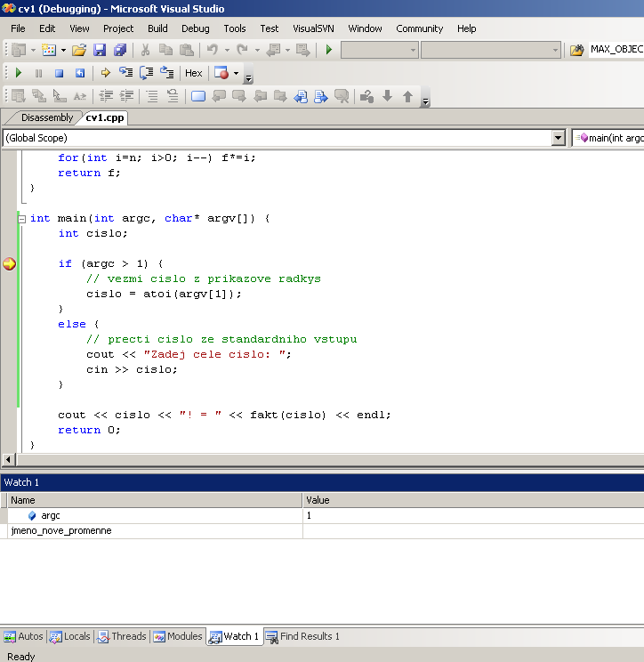Click the breakpoint marker beside if statement
The height and width of the screenshot is (662, 644).
(x=9, y=264)
